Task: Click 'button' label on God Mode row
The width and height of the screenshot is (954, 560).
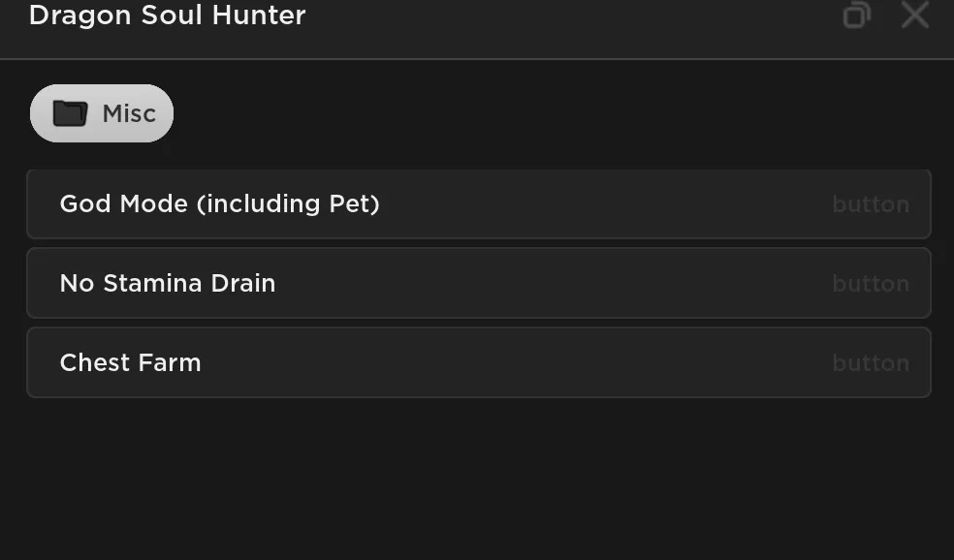Action: 871,204
